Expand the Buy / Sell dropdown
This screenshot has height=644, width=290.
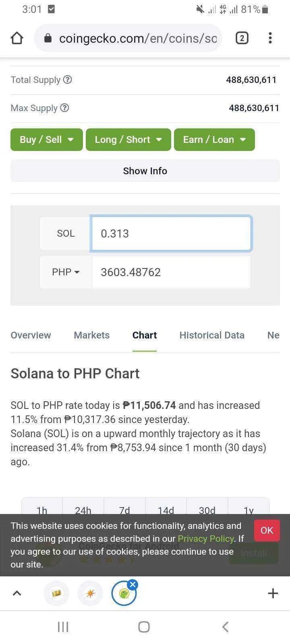coord(47,140)
